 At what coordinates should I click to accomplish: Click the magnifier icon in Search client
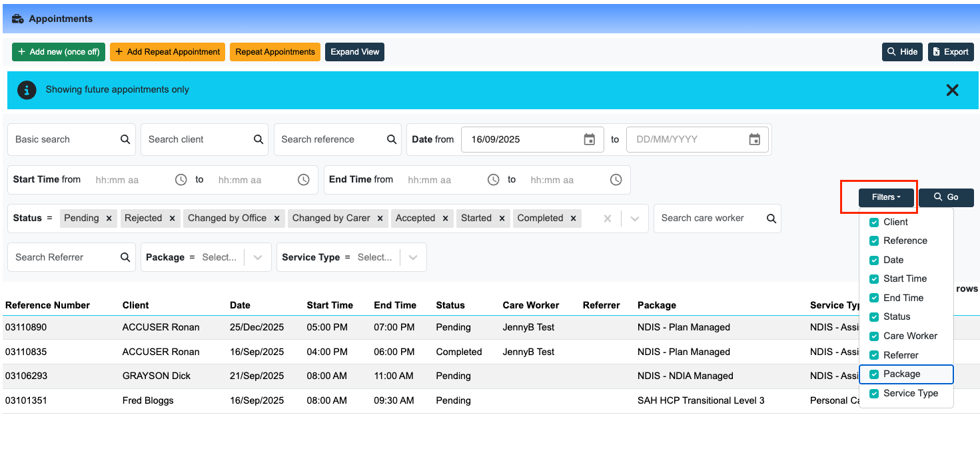click(258, 139)
